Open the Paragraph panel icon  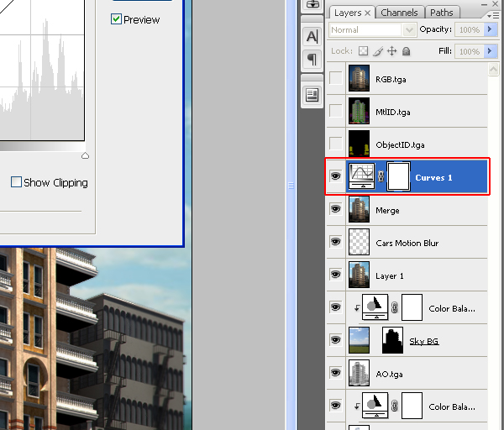tap(312, 60)
